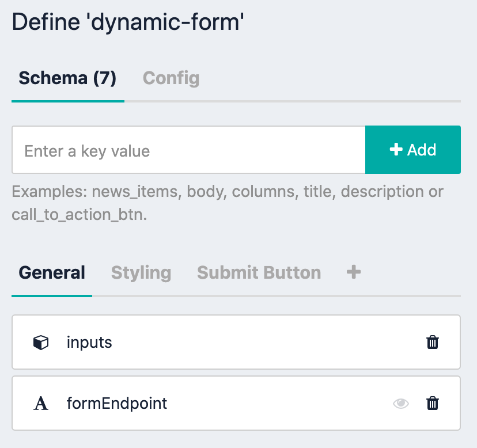Open the Submit Button tab
Screen dimensions: 477x448
coord(259,272)
